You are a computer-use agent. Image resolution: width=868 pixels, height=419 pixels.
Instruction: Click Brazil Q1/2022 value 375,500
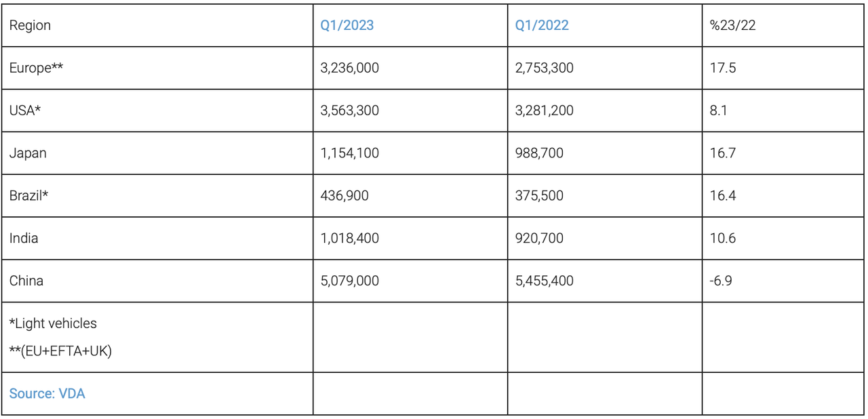tap(539, 195)
